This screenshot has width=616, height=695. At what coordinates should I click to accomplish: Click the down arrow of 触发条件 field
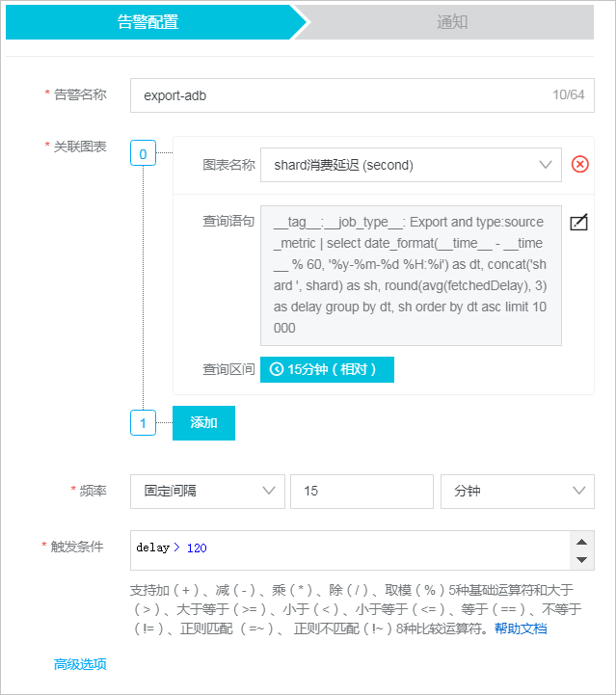[581, 560]
